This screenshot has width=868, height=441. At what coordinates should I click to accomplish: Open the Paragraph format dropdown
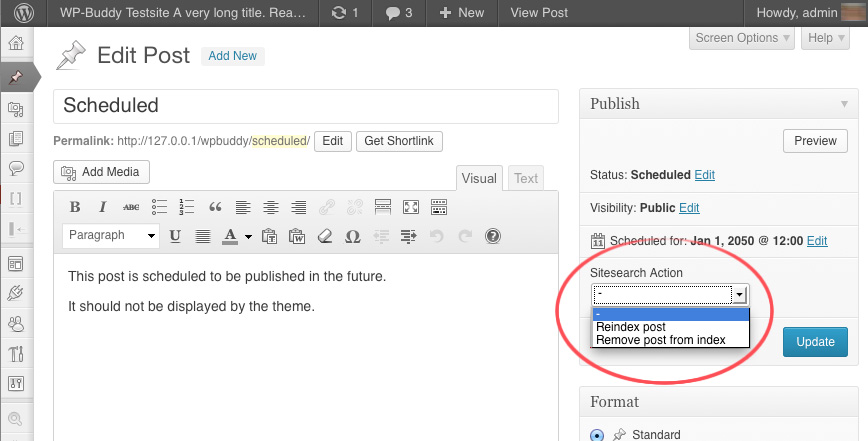[110, 236]
